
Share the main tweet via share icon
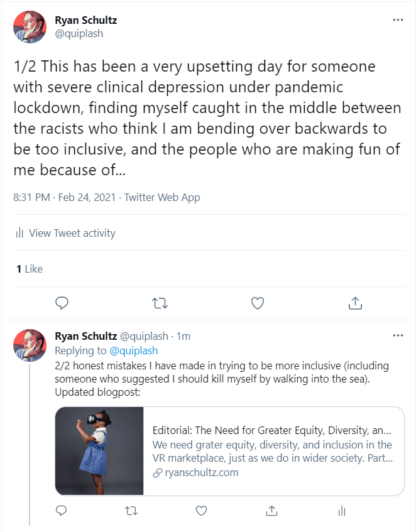355,303
